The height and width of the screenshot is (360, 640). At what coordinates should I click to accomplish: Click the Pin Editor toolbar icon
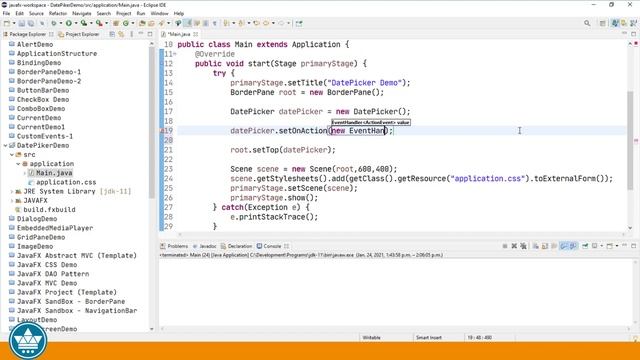(299, 23)
